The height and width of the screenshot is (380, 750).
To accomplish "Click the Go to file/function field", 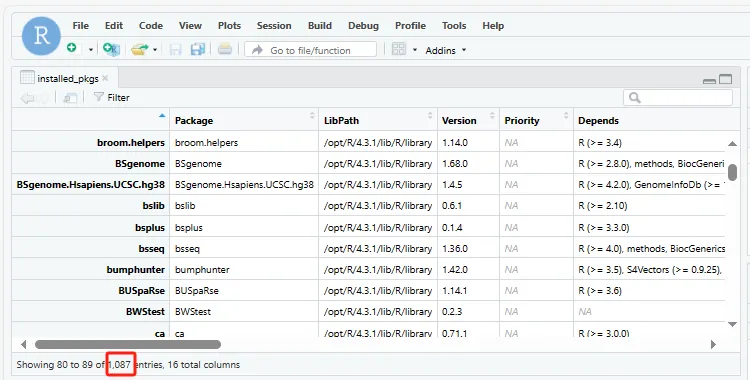I will pyautogui.click(x=311, y=50).
